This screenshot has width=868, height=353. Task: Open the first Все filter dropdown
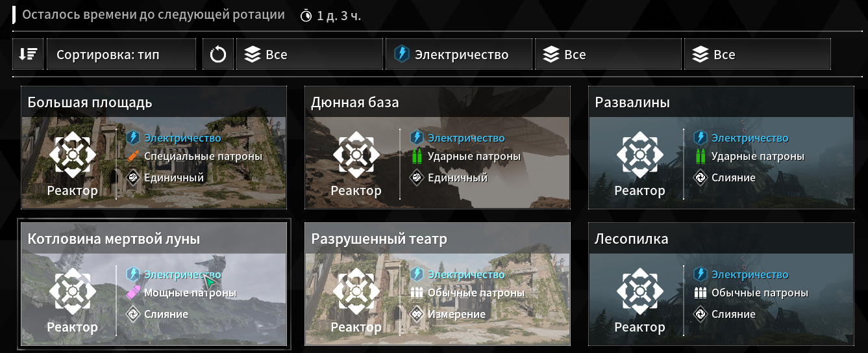310,54
